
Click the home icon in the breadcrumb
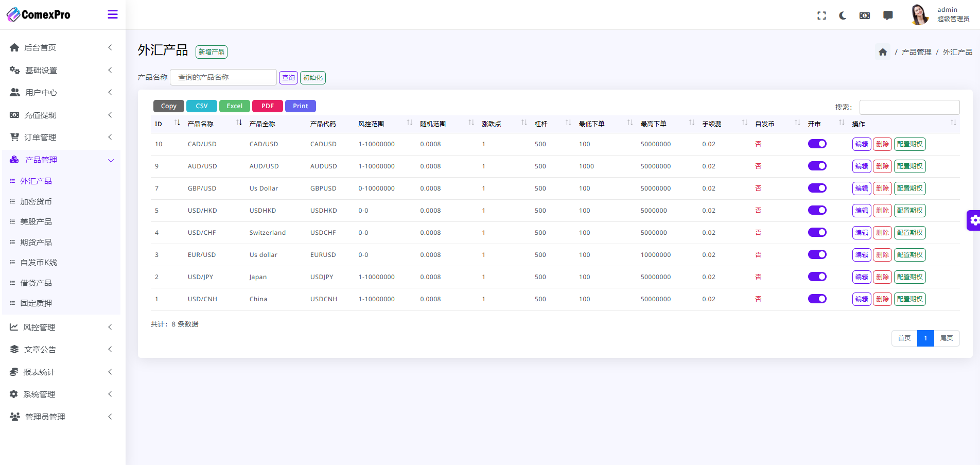click(x=883, y=52)
